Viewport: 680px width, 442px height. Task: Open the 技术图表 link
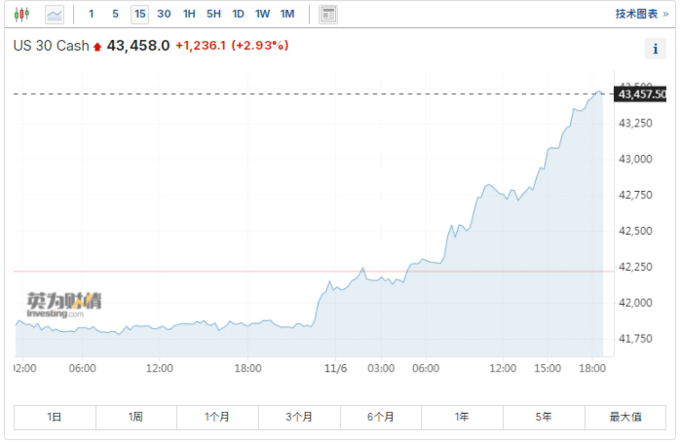click(640, 15)
